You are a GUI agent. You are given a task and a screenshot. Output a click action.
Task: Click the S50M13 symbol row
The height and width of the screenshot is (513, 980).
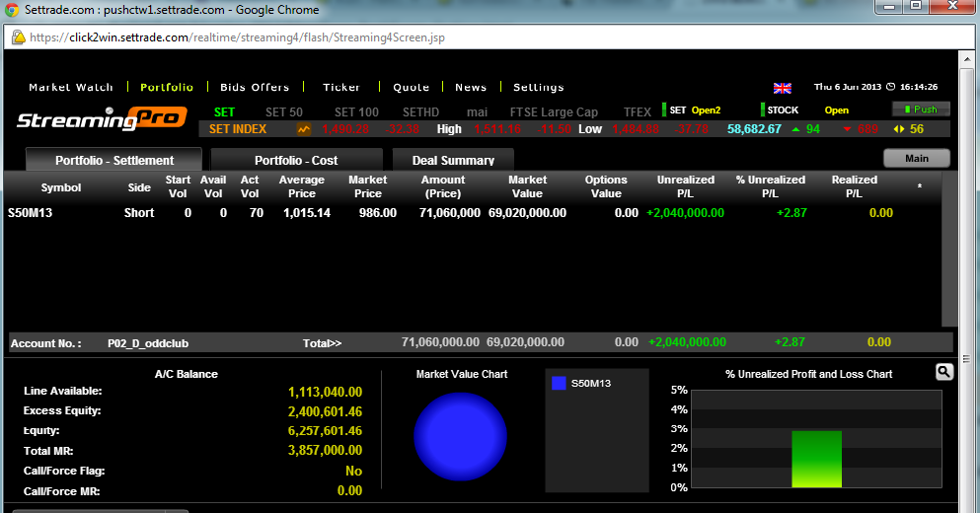[472, 213]
